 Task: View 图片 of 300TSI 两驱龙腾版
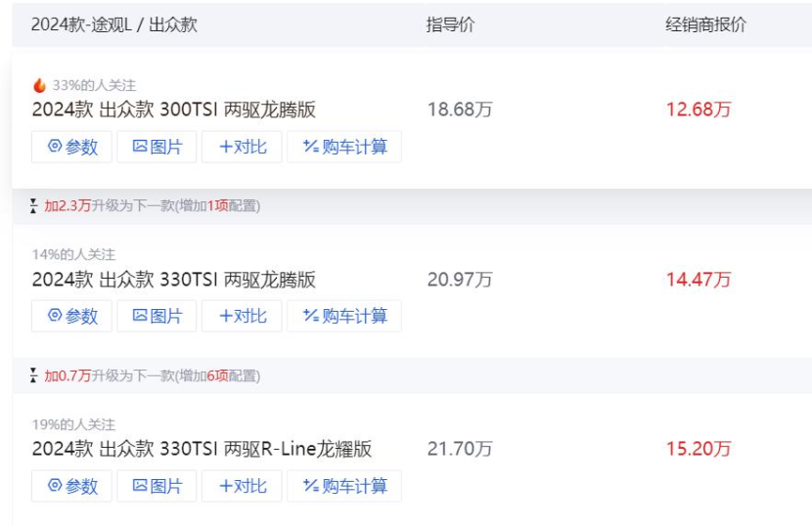click(x=157, y=147)
